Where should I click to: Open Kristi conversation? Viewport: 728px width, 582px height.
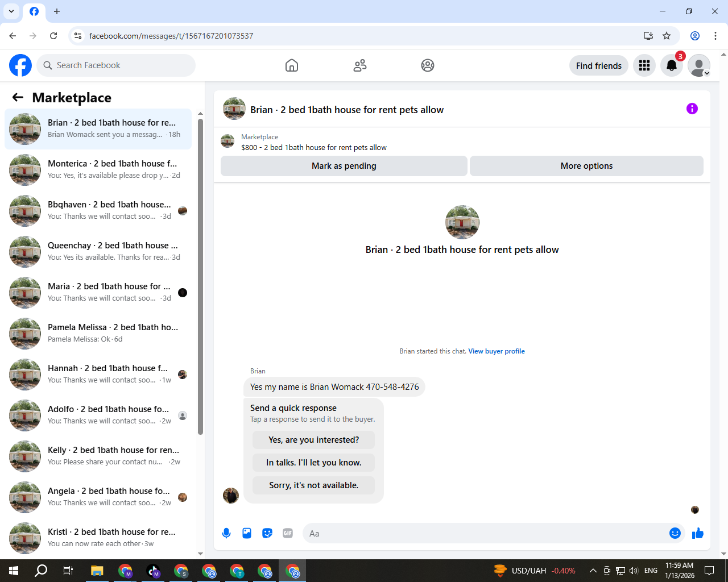(98, 538)
